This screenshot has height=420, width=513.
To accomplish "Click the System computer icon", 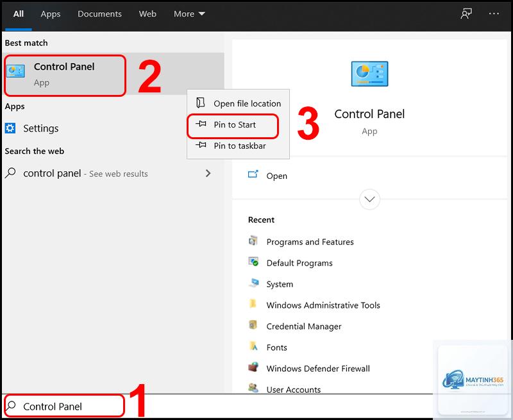I will [253, 283].
